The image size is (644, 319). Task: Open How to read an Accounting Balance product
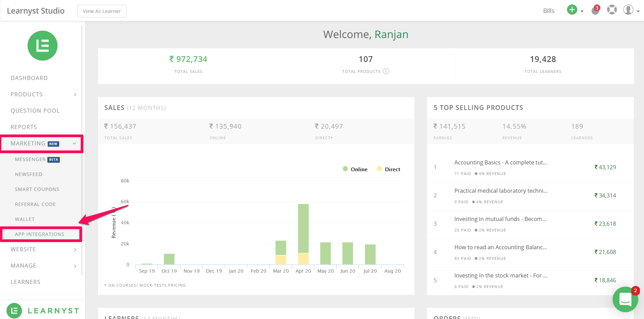click(x=501, y=247)
